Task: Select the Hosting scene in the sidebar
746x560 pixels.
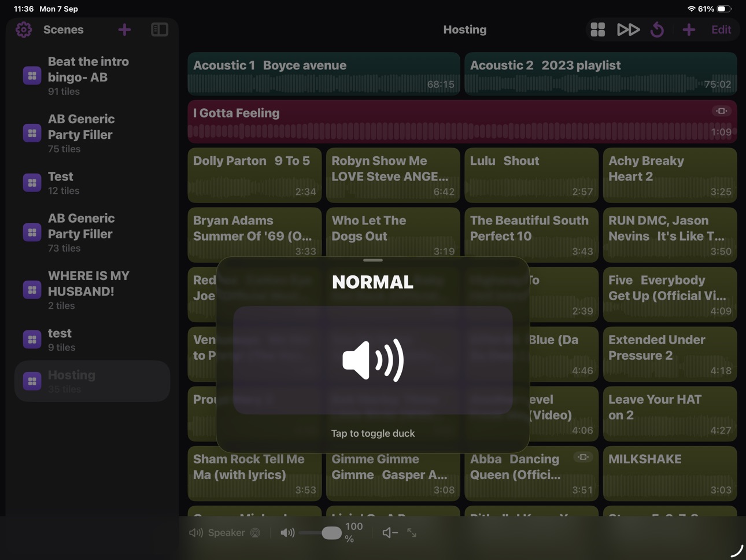Action: tap(93, 381)
